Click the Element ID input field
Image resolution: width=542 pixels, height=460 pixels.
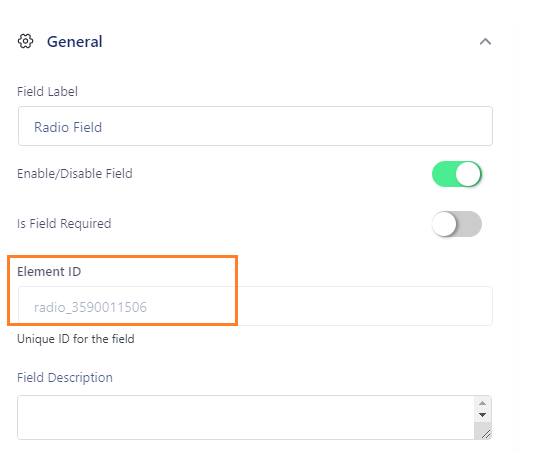[255, 306]
